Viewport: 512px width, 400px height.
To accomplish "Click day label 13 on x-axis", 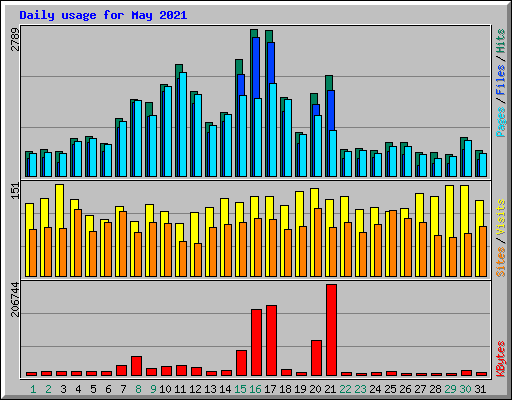I will (210, 389).
